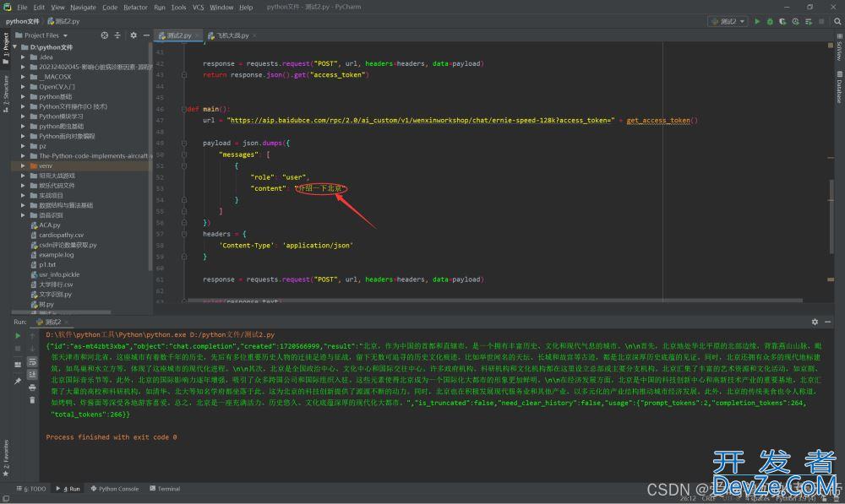The height and width of the screenshot is (504, 845).
Task: Expand the pz folder arrow
Action: [x=23, y=146]
